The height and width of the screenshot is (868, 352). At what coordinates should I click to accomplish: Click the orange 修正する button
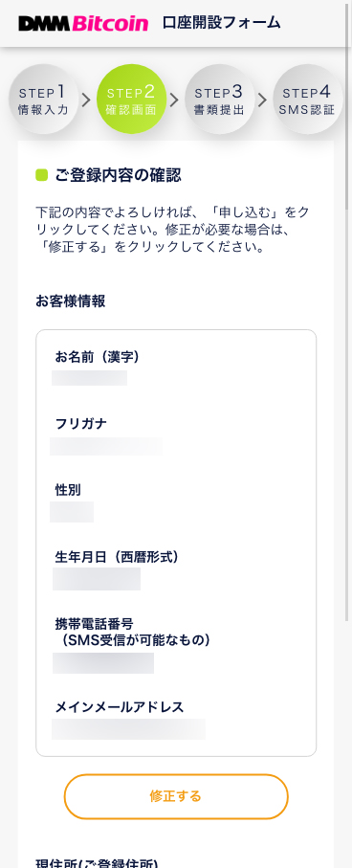[176, 796]
